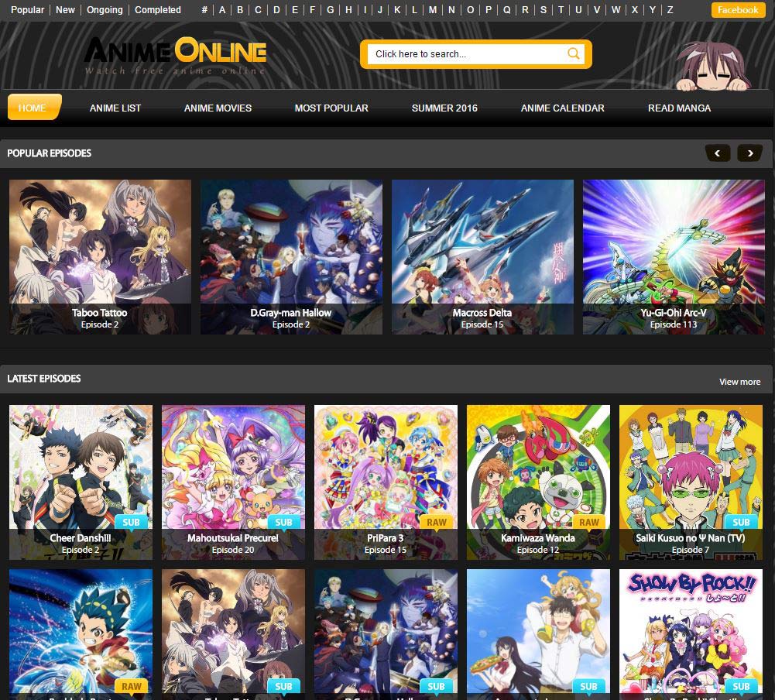The image size is (775, 700).
Task: Filter anime by letter S
Action: click(544, 10)
